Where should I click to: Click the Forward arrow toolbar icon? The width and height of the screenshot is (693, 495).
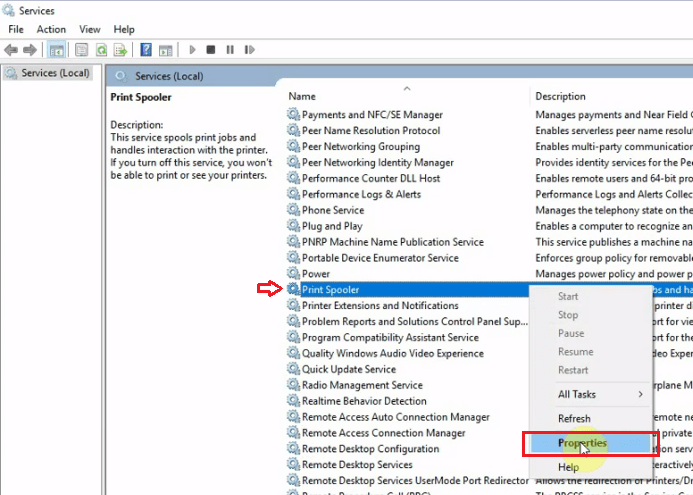(x=30, y=50)
